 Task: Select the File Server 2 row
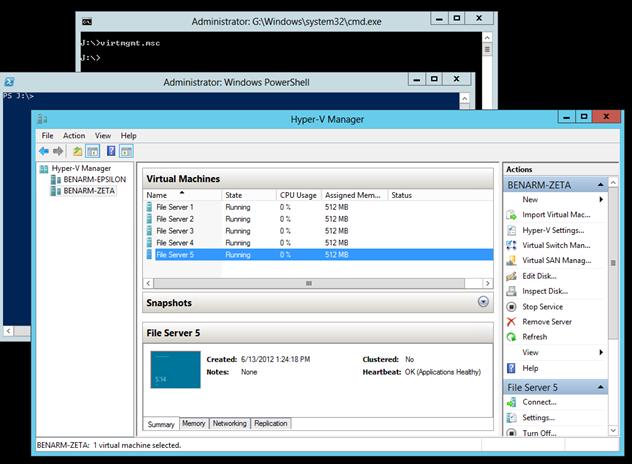coord(318,219)
